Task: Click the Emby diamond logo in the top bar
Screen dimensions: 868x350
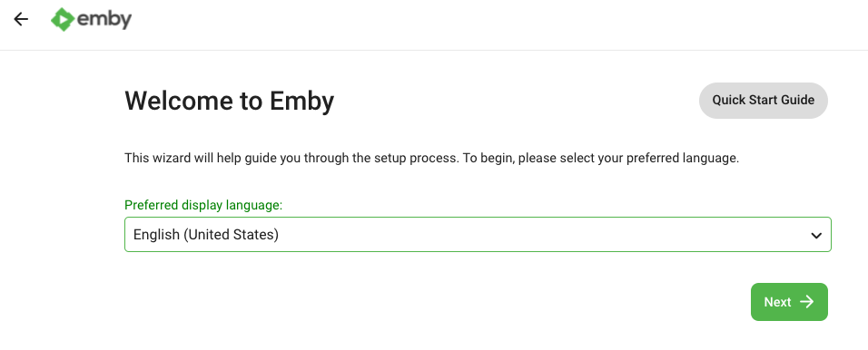Action: [x=63, y=20]
